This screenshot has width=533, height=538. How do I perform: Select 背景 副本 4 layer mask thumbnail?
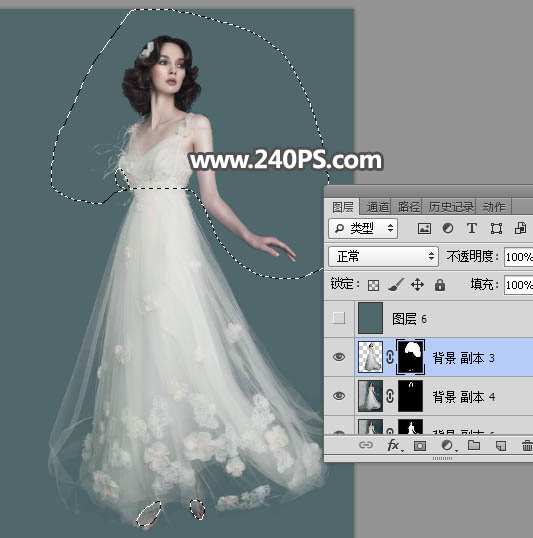pyautogui.click(x=410, y=396)
